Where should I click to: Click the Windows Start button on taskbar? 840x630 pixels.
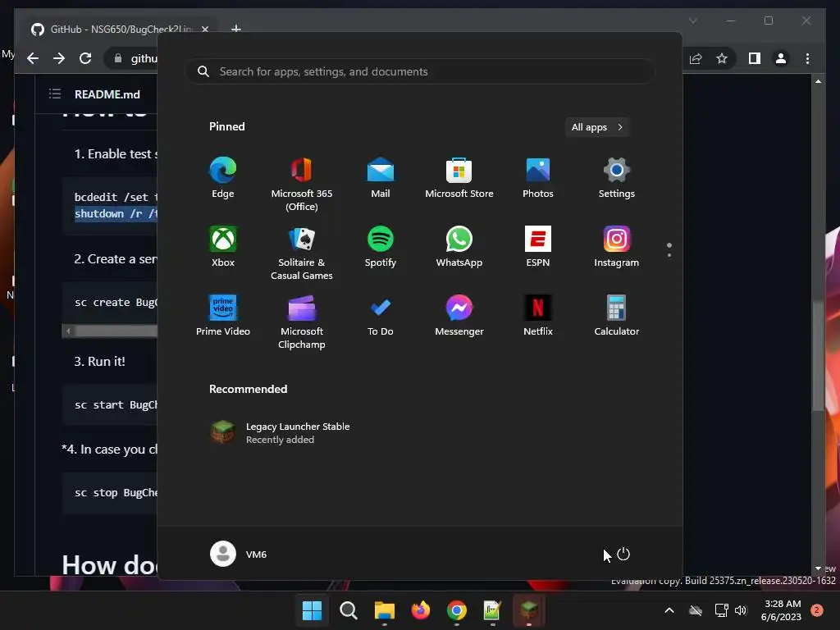pos(312,610)
